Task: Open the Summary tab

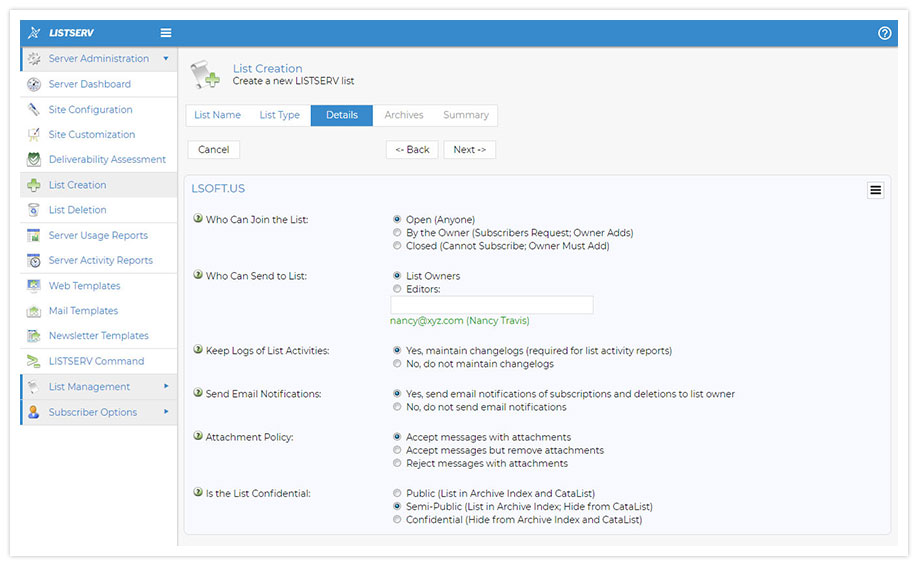Action: point(465,115)
